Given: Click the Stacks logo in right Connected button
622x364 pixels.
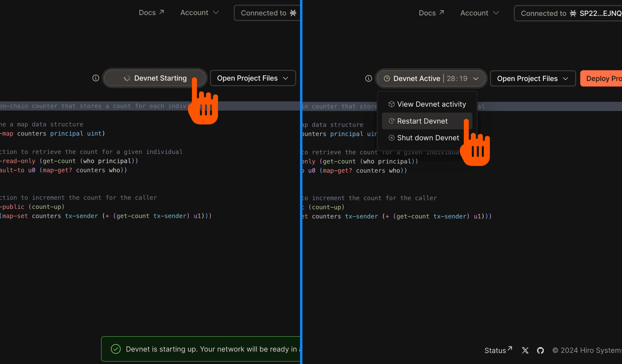Looking at the screenshot, I should (573, 13).
